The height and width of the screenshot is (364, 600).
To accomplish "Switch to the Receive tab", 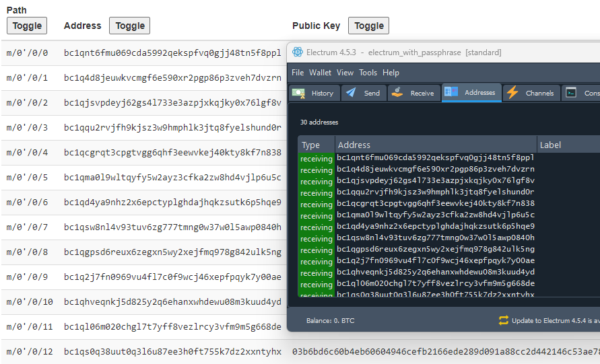I will coord(414,93).
